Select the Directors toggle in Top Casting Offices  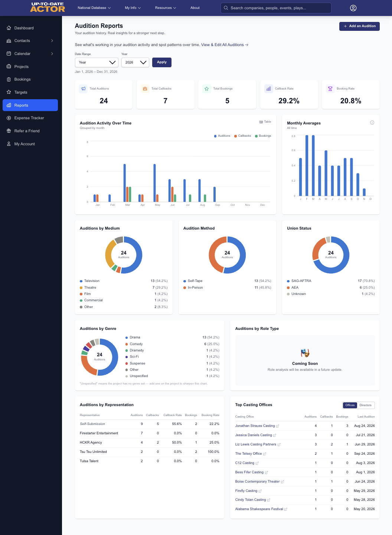366,405
